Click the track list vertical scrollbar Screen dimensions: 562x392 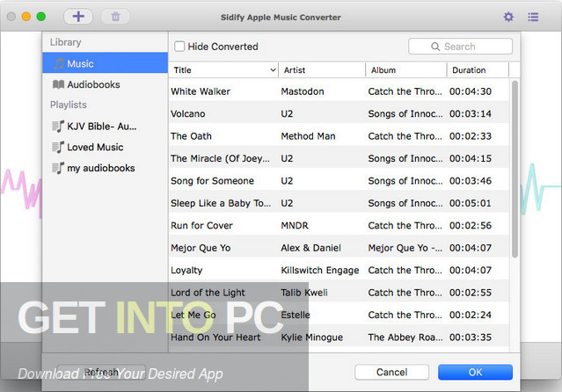515,169
